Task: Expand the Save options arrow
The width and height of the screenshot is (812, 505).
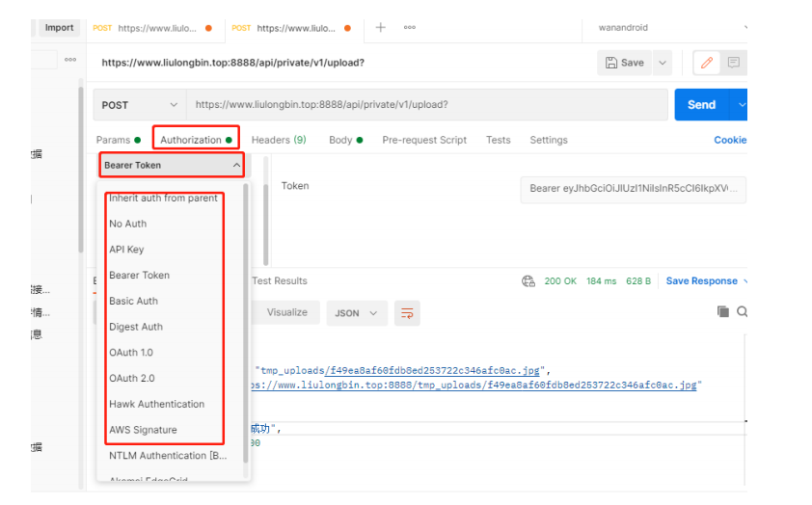Action: [x=663, y=63]
